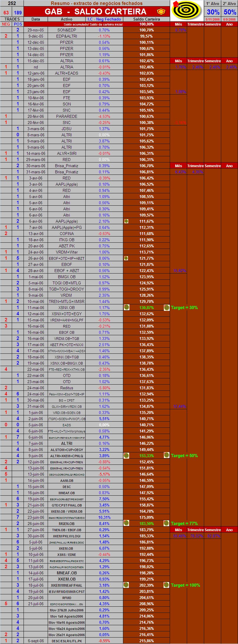This screenshot has height=644, width=238.
Task: Select the 'DESC/ESLR/LITL.PK' asset cell
Action: (67, 641)
